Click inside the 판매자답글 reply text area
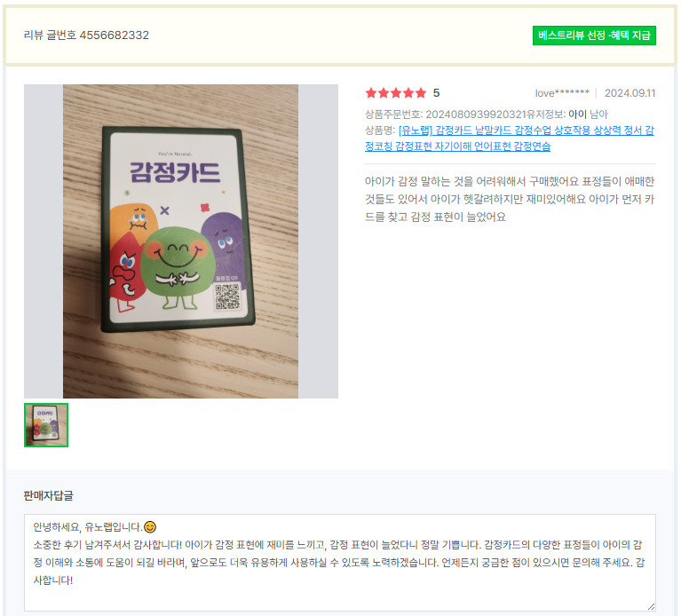Viewport: 681px width, 616px height. click(x=340, y=562)
